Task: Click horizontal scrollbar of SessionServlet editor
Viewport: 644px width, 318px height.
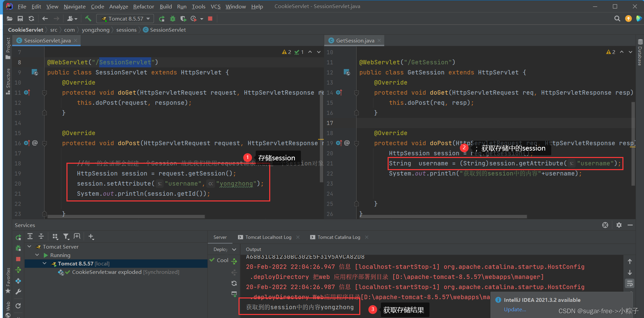Action: pyautogui.click(x=126, y=217)
